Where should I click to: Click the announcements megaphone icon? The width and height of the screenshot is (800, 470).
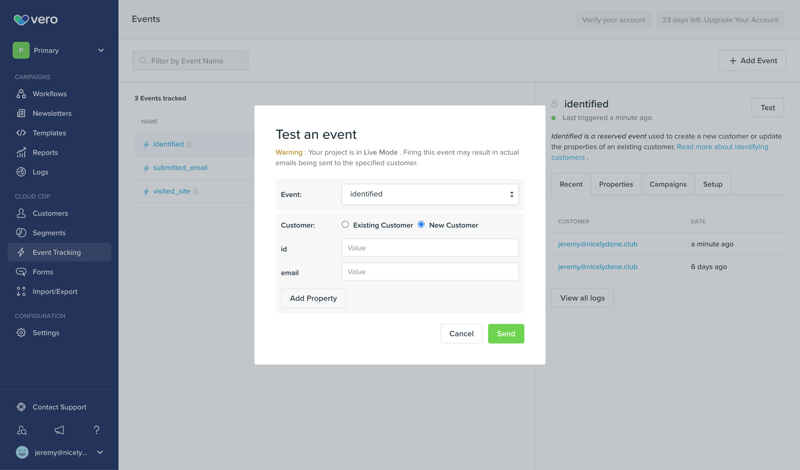tap(59, 430)
